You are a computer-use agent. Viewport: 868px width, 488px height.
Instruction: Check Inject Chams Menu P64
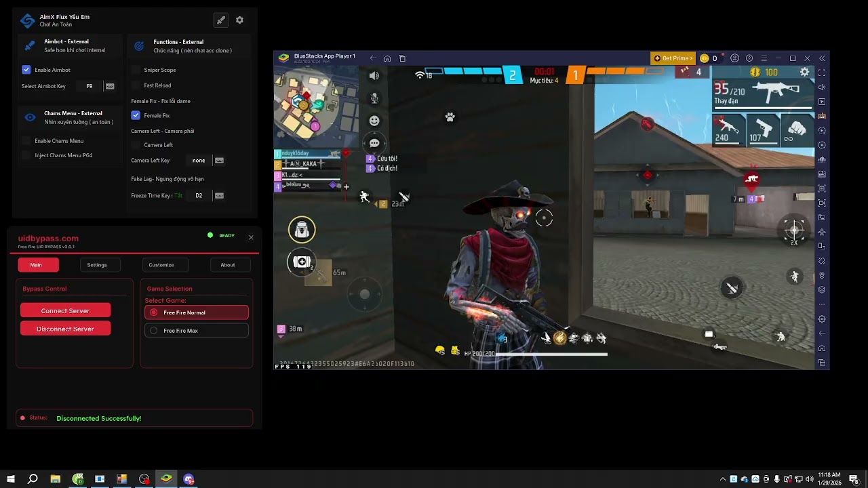pyautogui.click(x=26, y=155)
